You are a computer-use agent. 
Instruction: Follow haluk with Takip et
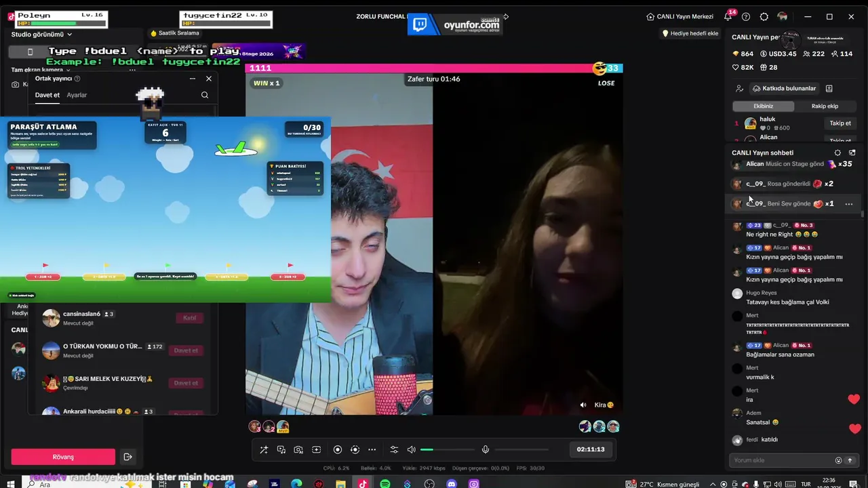coord(840,123)
